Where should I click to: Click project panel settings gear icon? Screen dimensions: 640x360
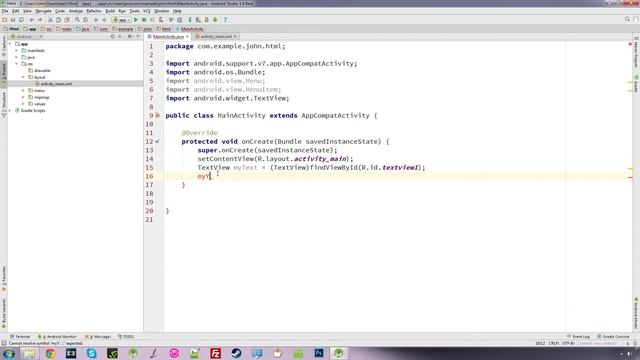tap(130, 36)
